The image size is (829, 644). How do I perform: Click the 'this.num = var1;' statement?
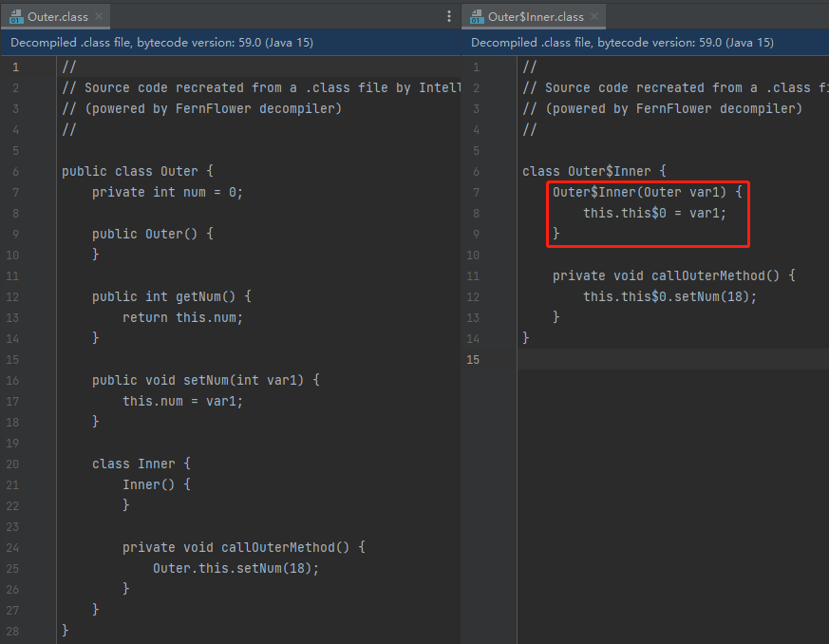tap(182, 401)
